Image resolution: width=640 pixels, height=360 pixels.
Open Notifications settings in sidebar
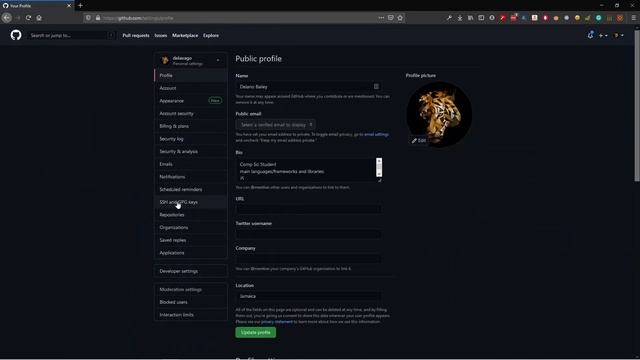[191, 176]
